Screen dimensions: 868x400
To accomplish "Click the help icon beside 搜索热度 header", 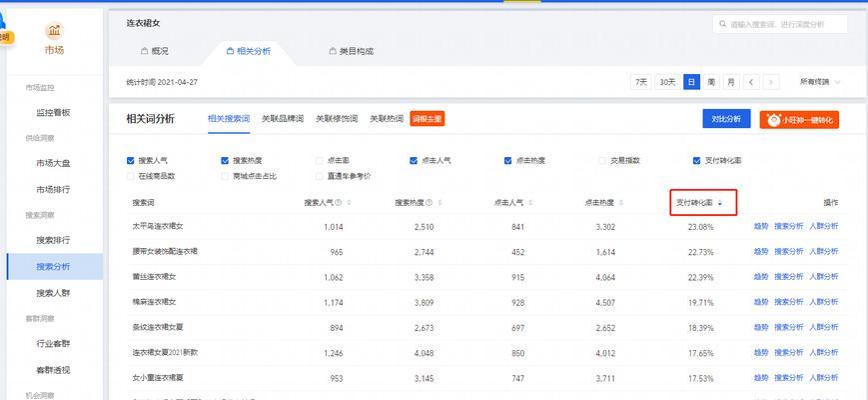I will tap(430, 203).
